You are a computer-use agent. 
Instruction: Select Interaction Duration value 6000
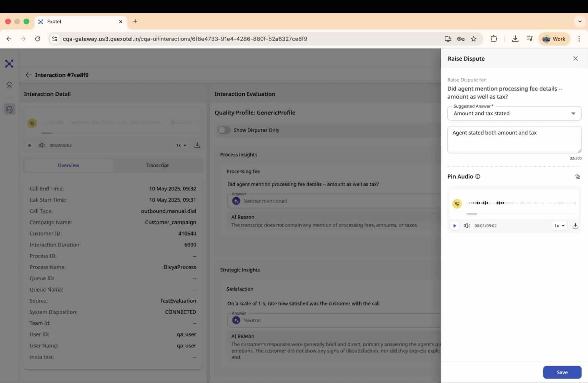tap(190, 245)
